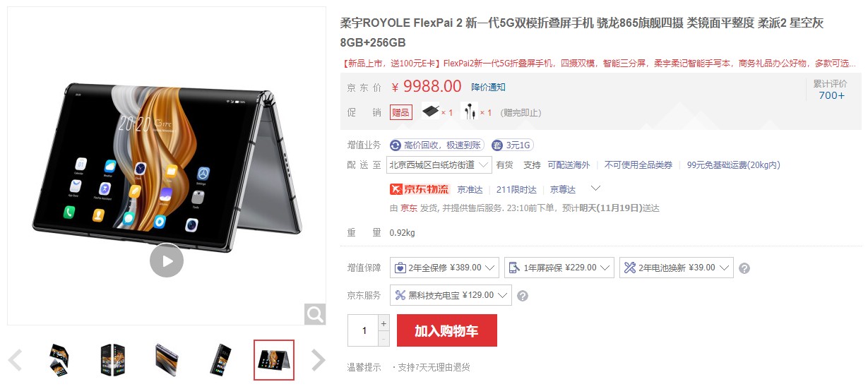
Task: Click 加入购物车 button
Action: point(446,330)
